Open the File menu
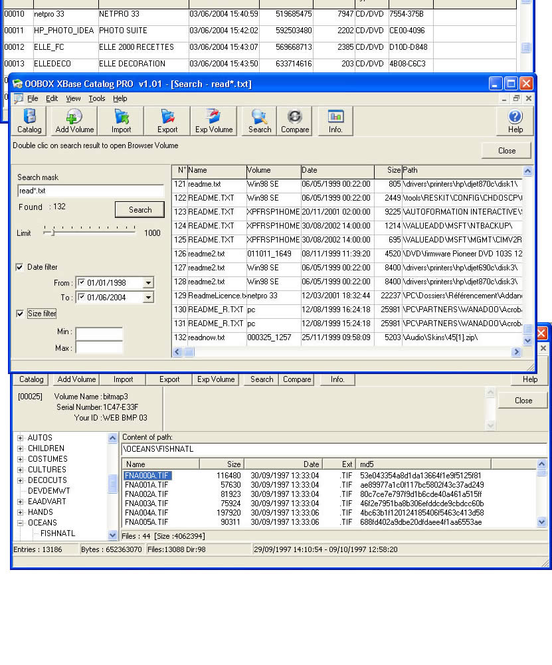The height and width of the screenshot is (665, 552). pos(33,98)
